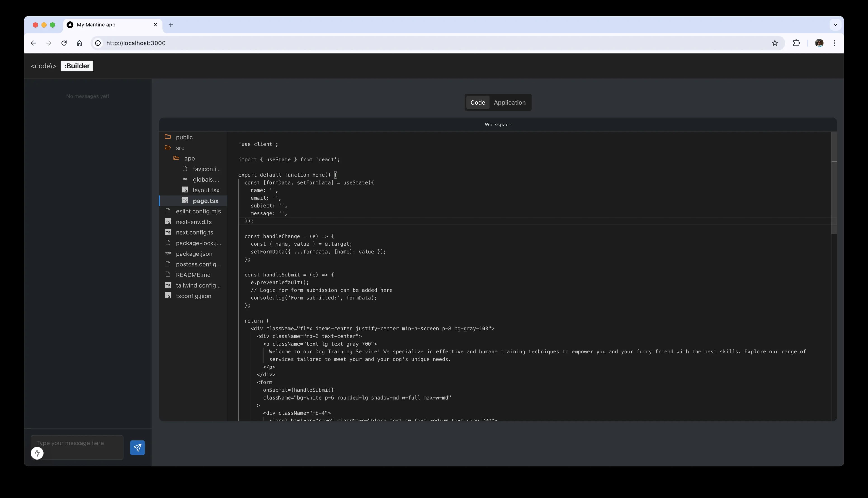Viewport: 868px width, 498px height.
Task: Open eslint.config.mjs
Action: click(193, 211)
